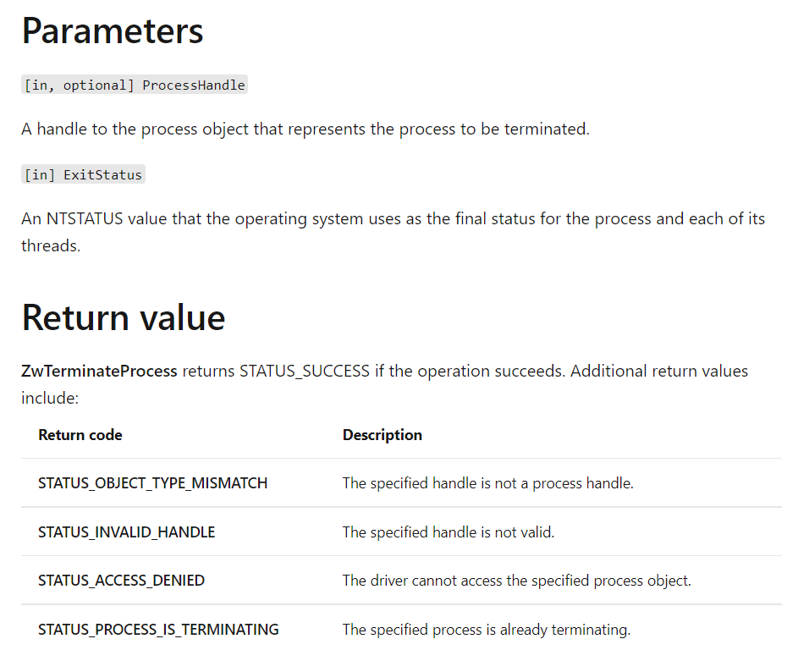Image resolution: width=809 pixels, height=672 pixels.
Task: Click the STATUS_SUCCESS text in paragraph
Action: [305, 371]
